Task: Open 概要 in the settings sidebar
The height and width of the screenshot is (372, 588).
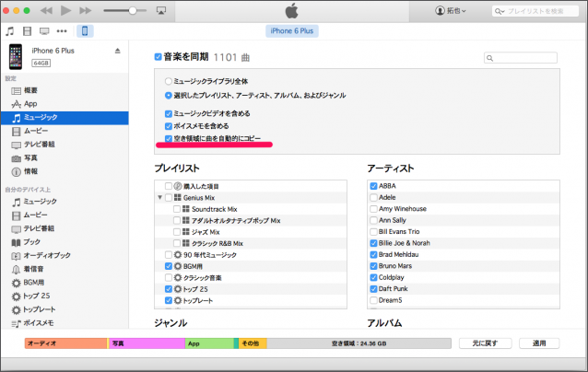Action: 65,90
